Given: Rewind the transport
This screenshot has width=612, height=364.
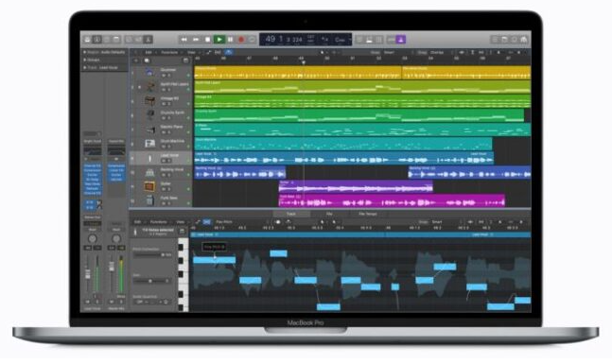Looking at the screenshot, I should (x=184, y=40).
